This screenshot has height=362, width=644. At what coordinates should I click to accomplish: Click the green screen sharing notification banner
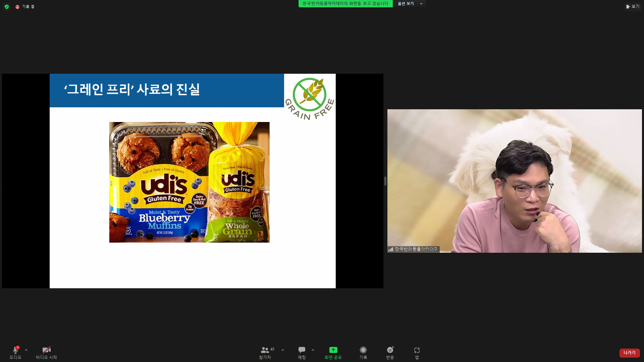pyautogui.click(x=345, y=4)
